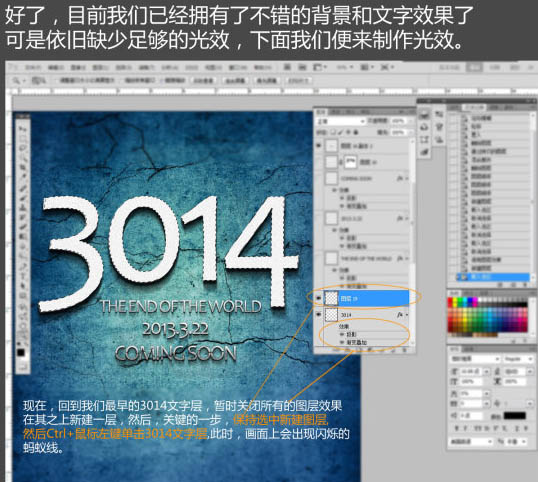The height and width of the screenshot is (482, 538).
Task: Select the Gradient tool
Action: 23,237
